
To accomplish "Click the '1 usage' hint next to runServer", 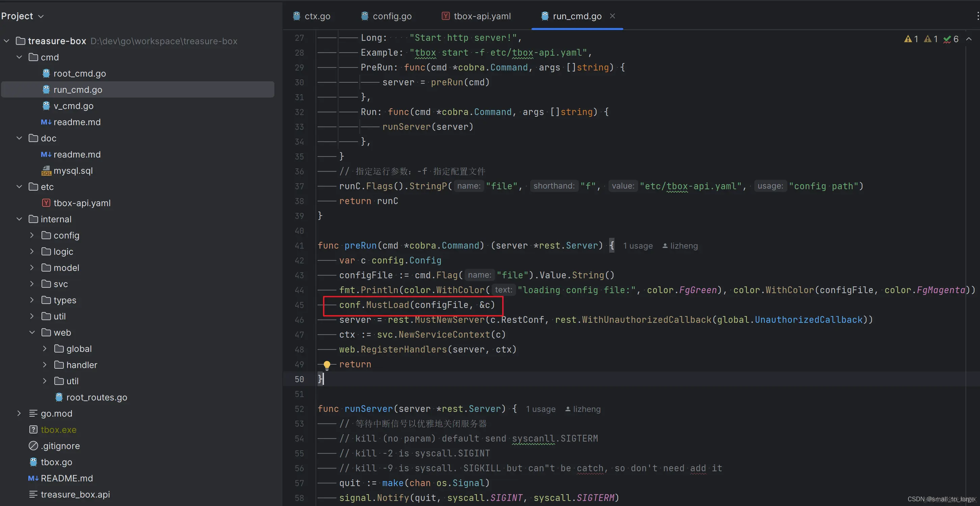I will pyautogui.click(x=541, y=409).
